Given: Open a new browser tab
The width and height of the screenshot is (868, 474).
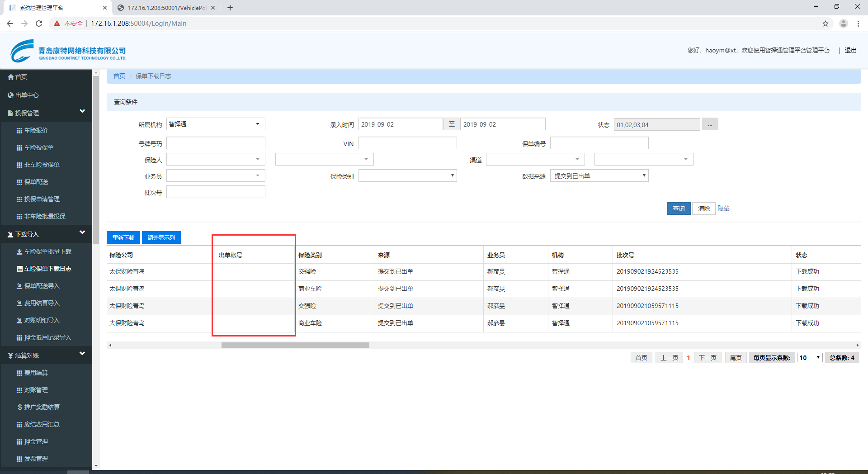Looking at the screenshot, I should [x=230, y=8].
